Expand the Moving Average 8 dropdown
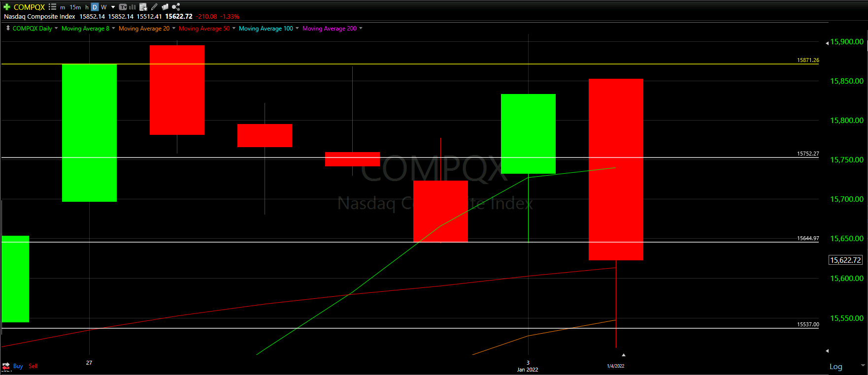This screenshot has width=868, height=375. point(113,28)
